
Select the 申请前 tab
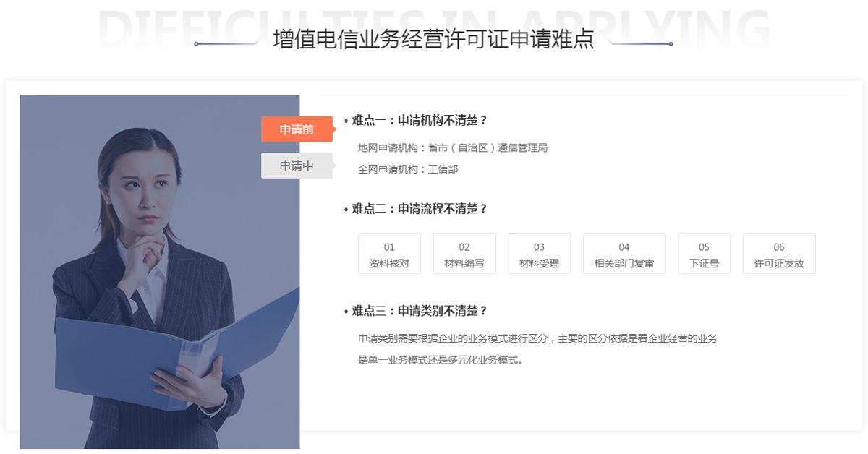pos(297,129)
